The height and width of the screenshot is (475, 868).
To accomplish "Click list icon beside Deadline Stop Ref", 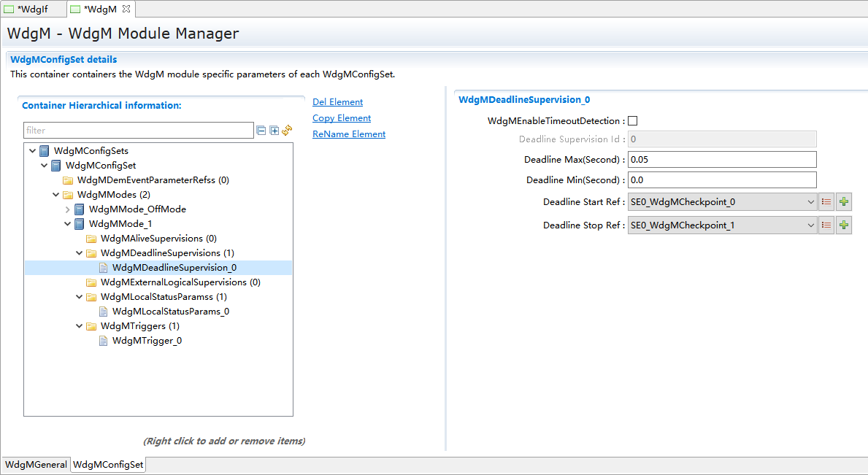I will 826,225.
